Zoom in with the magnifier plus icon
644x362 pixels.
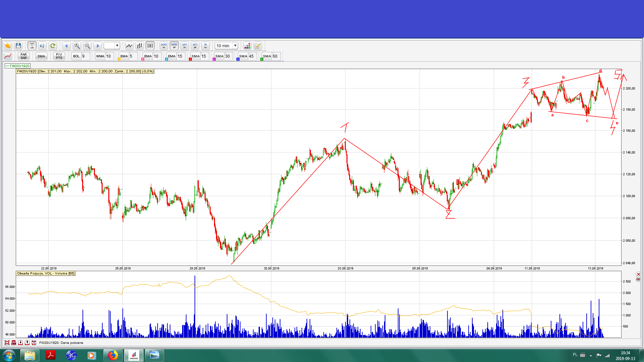click(x=77, y=46)
